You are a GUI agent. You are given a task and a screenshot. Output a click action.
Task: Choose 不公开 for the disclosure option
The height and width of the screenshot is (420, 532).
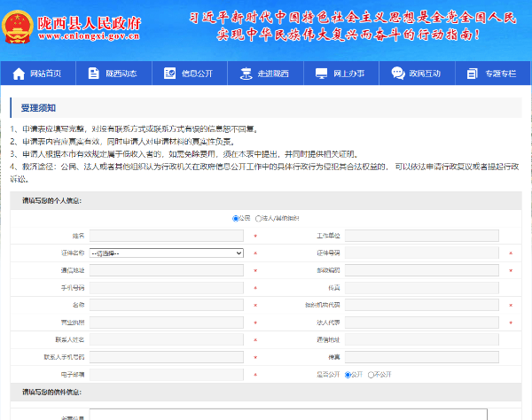point(371,374)
